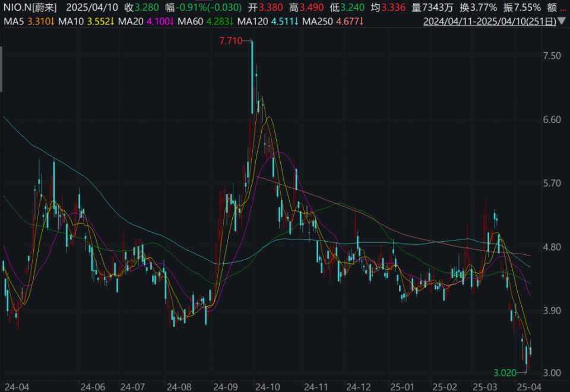570x392 pixels.
Task: Click the 7.50 price axis label
Action: (x=552, y=56)
